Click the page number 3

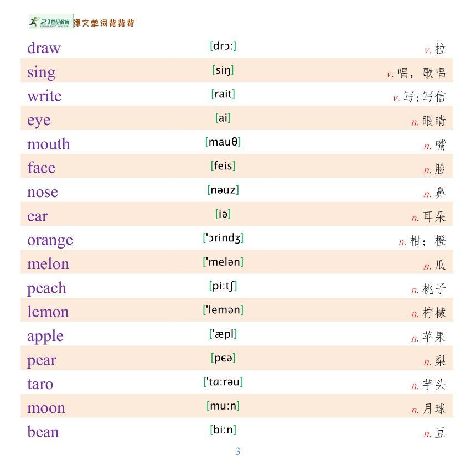click(x=237, y=452)
